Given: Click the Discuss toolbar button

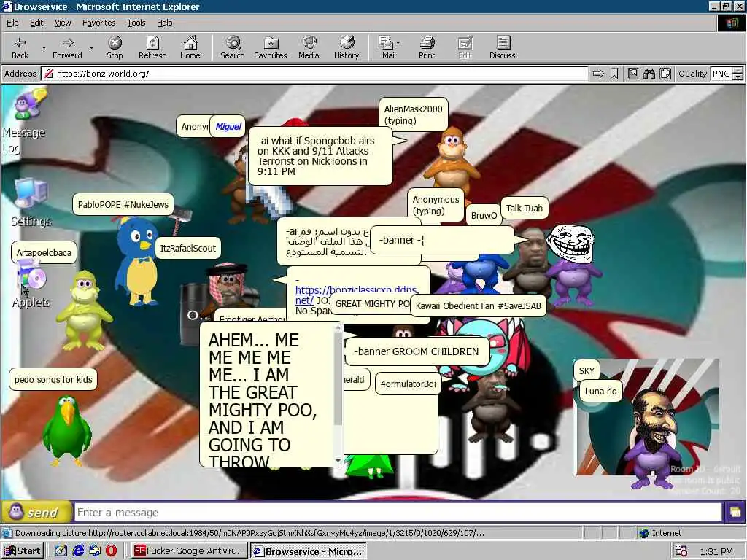Looking at the screenshot, I should pyautogui.click(x=502, y=47).
